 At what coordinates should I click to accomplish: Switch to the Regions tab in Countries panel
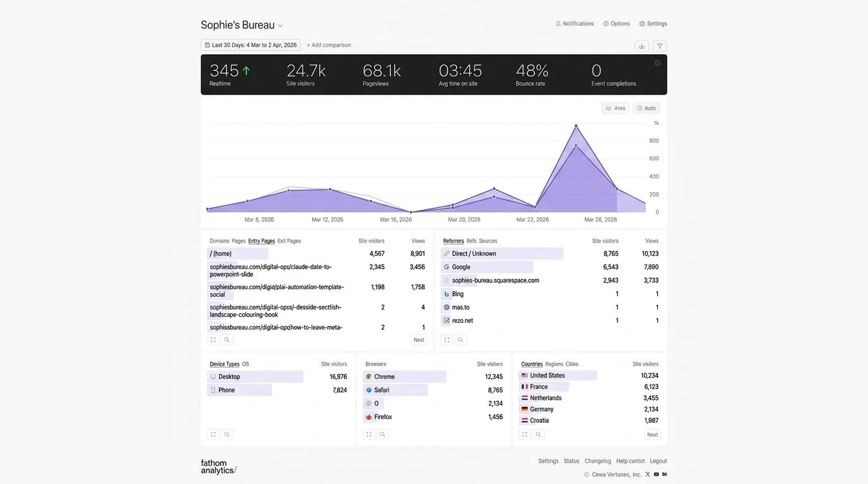tap(553, 364)
